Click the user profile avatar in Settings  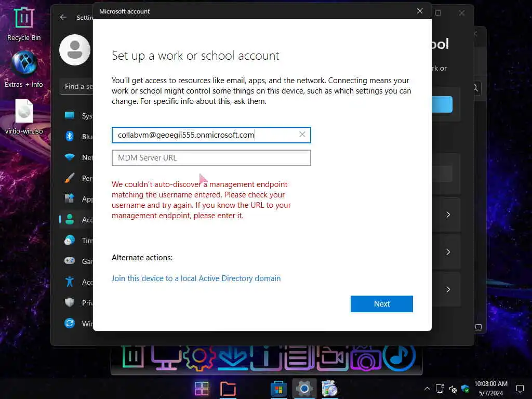pos(75,50)
